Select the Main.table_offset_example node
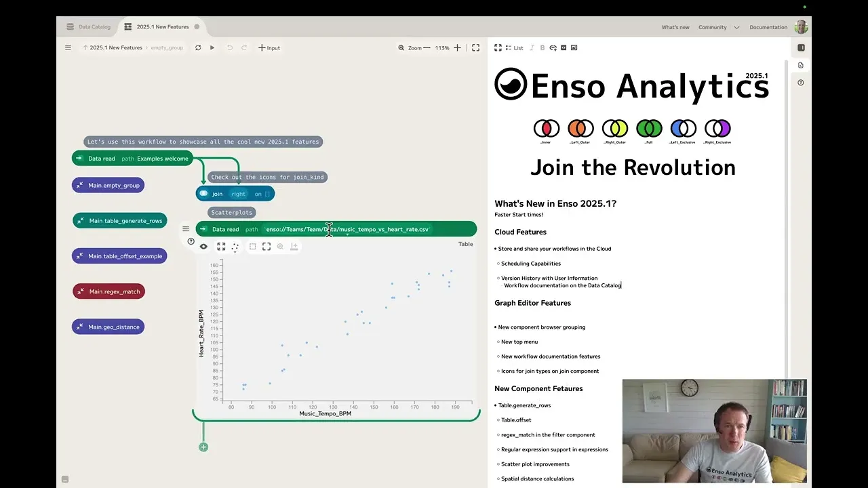 [x=119, y=256]
